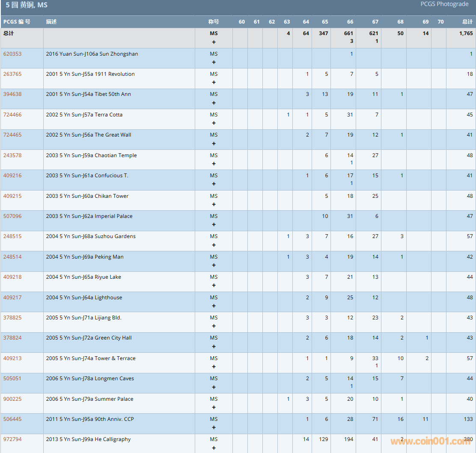Select PCGS number 243578 link
Screen dimensions: 476x453
coord(12,155)
